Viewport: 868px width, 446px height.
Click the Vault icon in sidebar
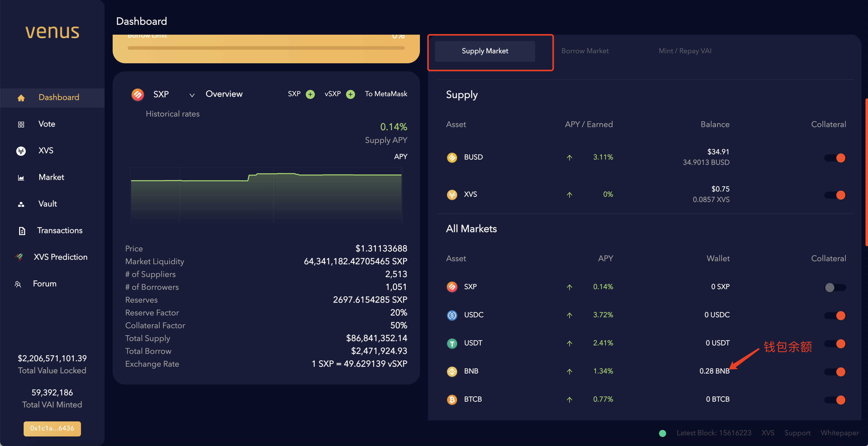[21, 204]
